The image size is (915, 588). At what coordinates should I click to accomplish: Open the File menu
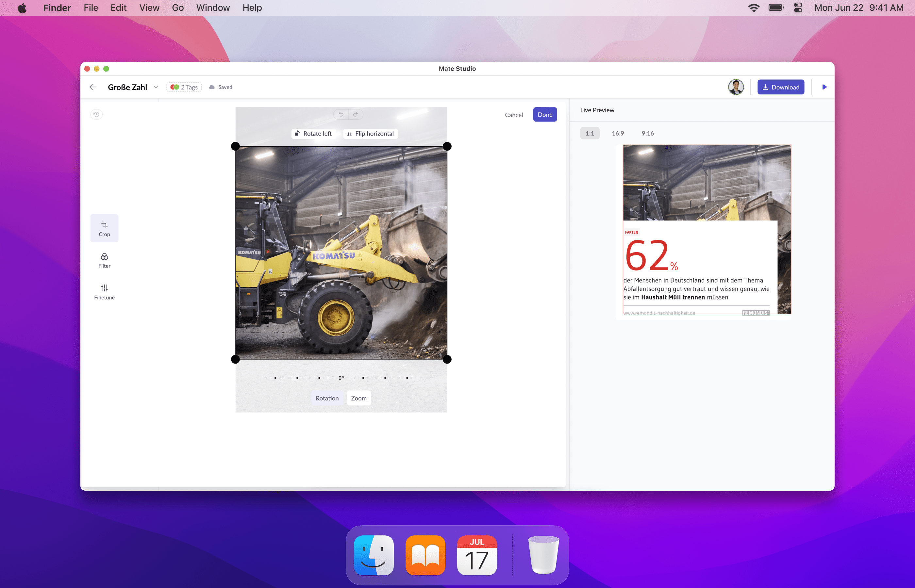point(91,8)
